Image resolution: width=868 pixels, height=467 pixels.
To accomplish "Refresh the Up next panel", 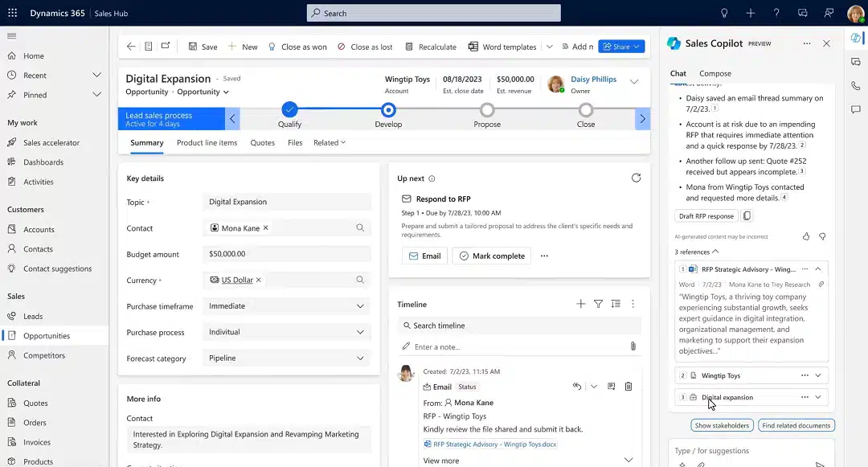I will click(636, 178).
